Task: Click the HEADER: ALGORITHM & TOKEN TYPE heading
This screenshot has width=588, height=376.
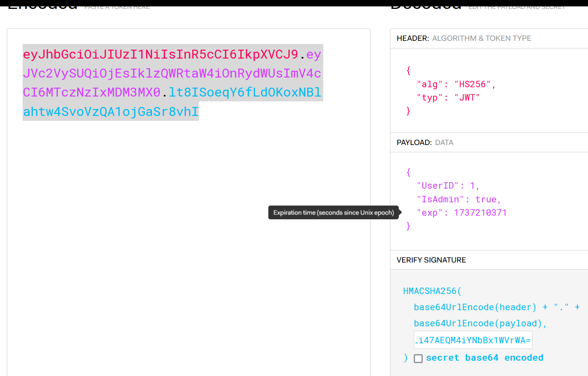Action: pos(464,38)
